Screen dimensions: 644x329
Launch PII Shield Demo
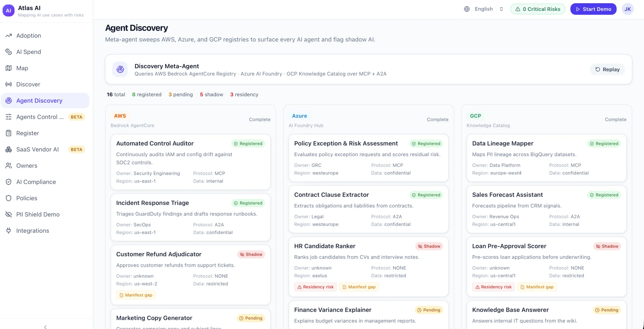[45, 214]
